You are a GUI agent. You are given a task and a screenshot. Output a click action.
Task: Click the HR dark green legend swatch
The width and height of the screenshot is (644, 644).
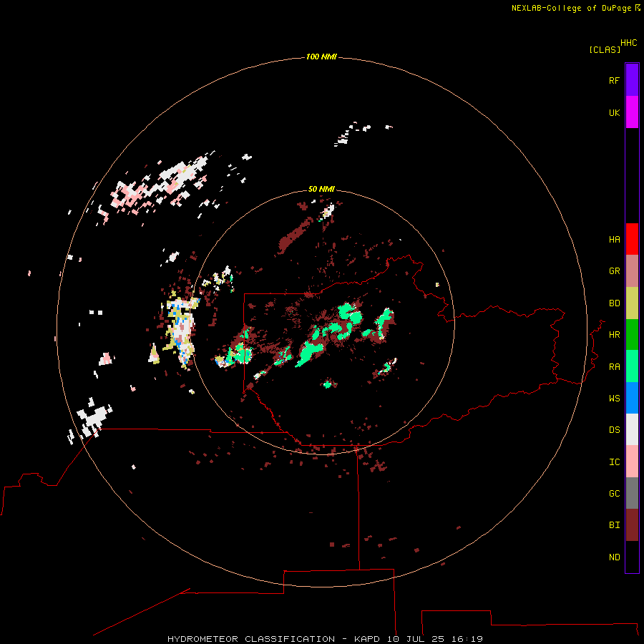(x=632, y=335)
